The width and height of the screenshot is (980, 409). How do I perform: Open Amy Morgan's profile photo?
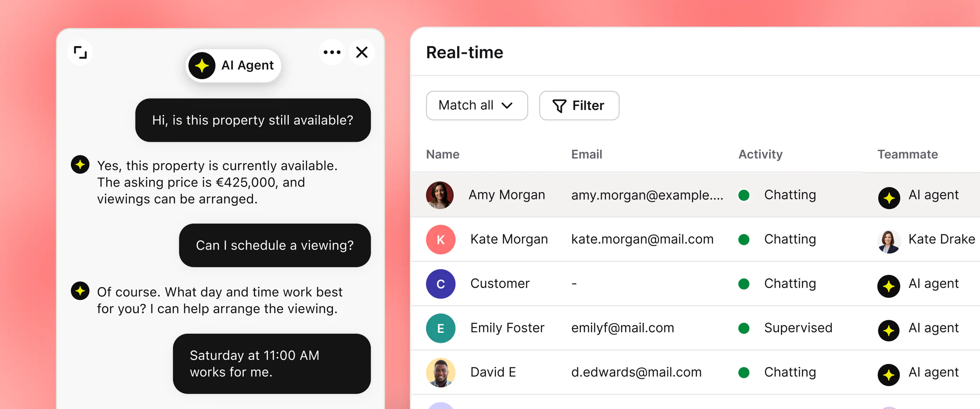pos(440,195)
